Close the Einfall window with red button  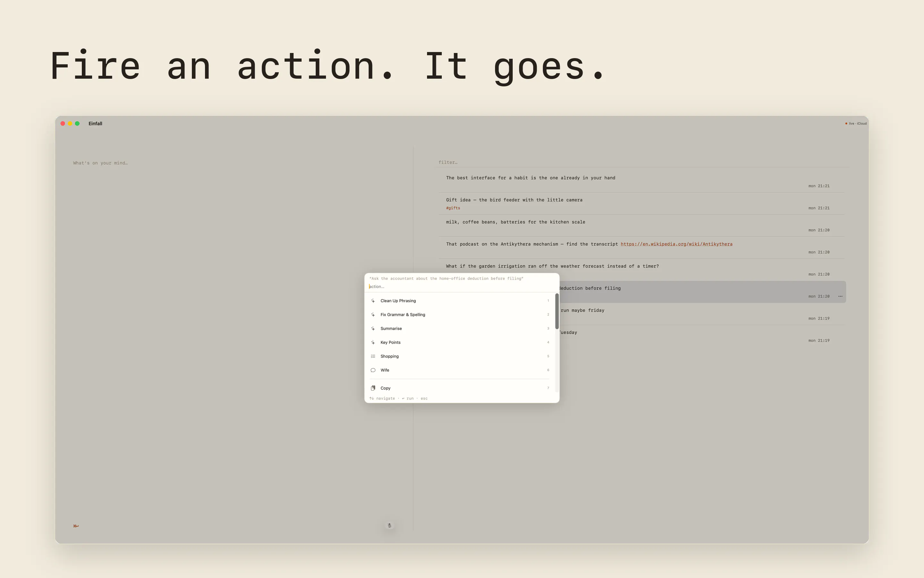pos(63,124)
